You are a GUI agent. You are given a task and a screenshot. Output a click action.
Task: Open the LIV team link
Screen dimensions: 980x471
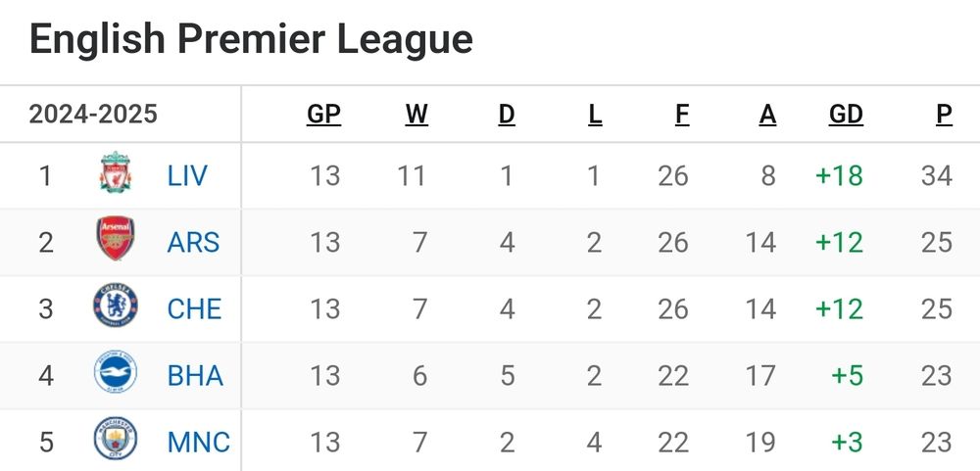187,175
